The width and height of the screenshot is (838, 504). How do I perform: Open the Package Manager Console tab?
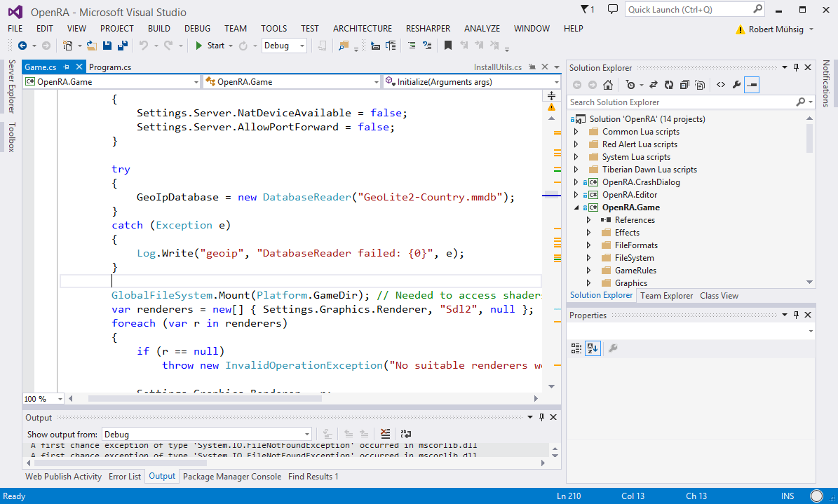click(x=232, y=476)
